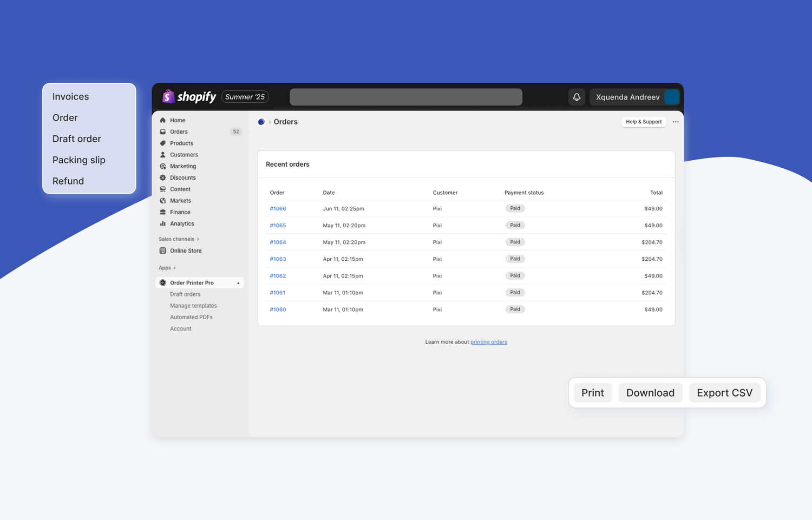Select Refund from the left panel
The height and width of the screenshot is (520, 812).
point(68,181)
